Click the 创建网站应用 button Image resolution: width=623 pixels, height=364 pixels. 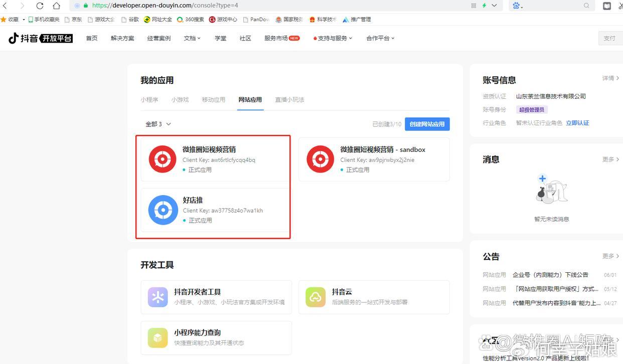(427, 124)
